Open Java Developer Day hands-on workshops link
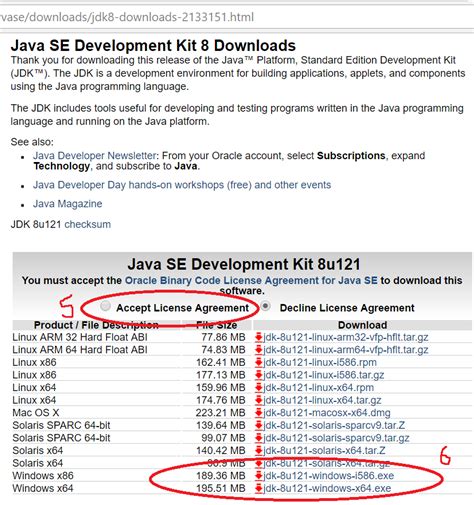Viewport: 474px width, 505px height. (182, 185)
